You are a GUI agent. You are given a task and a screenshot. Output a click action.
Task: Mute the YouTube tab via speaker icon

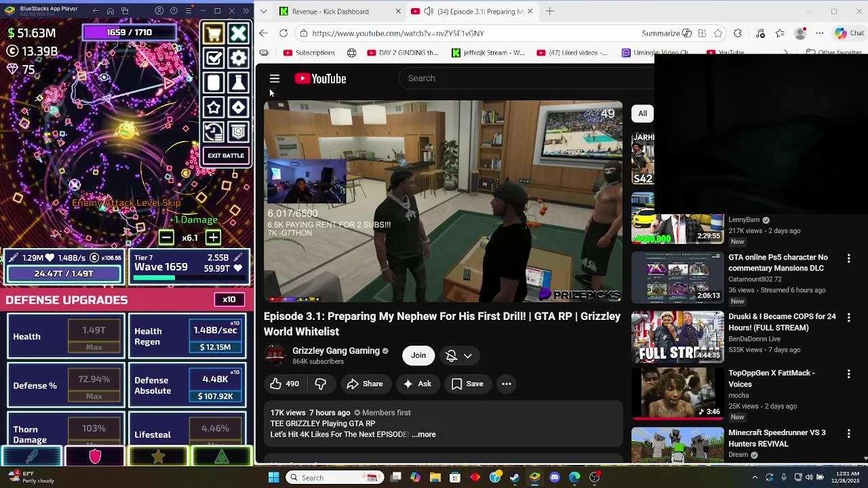429,11
